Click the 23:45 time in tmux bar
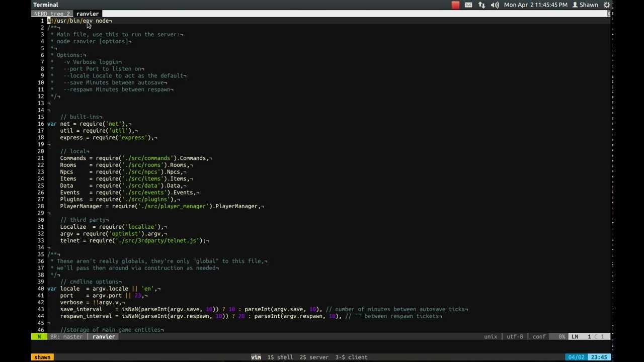Image resolution: width=644 pixels, height=362 pixels. 599,357
